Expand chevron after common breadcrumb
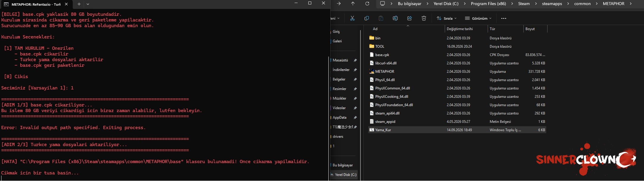The image size is (644, 181). [597, 4]
